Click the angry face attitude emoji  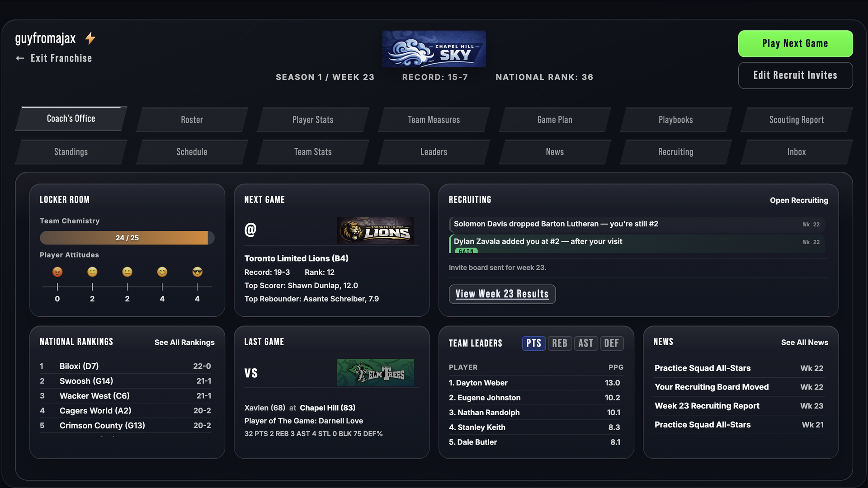point(57,272)
